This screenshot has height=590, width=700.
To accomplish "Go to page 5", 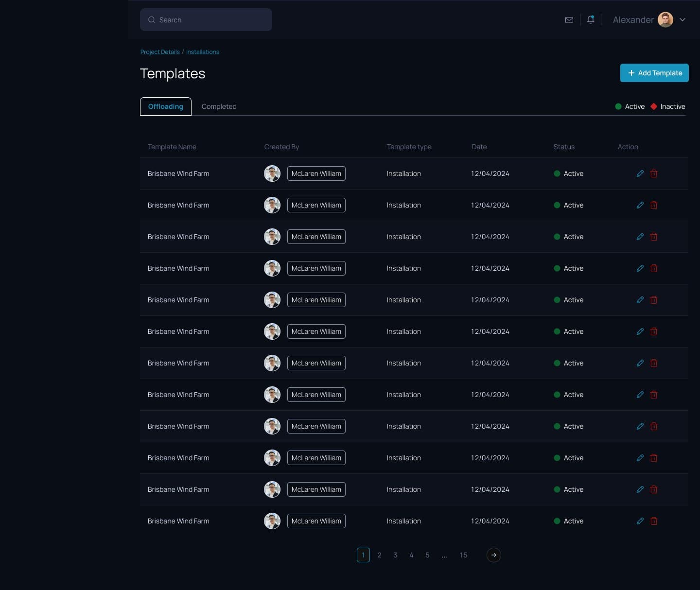I will click(x=428, y=555).
